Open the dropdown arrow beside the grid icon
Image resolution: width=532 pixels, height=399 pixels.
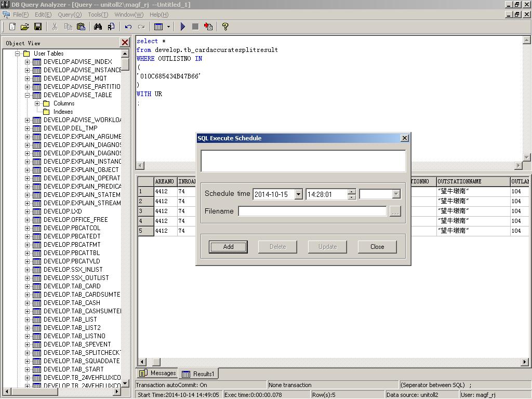point(168,26)
